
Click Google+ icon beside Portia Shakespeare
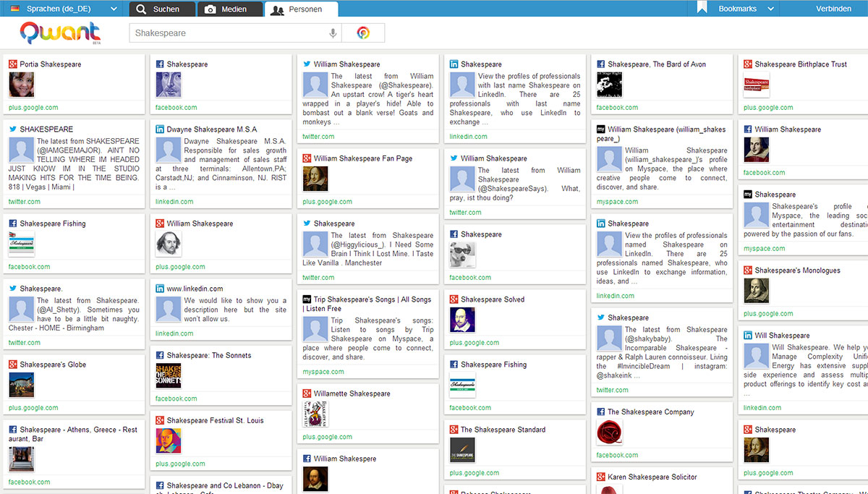point(13,64)
